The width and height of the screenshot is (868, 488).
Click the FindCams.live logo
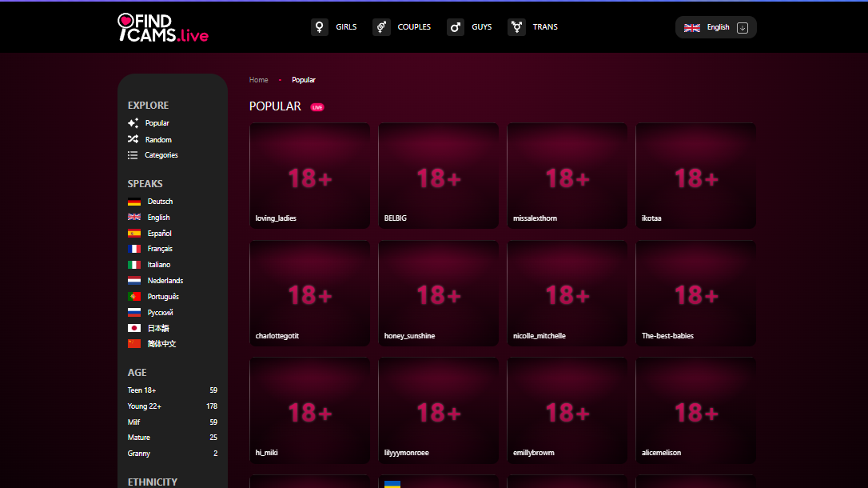coord(163,26)
